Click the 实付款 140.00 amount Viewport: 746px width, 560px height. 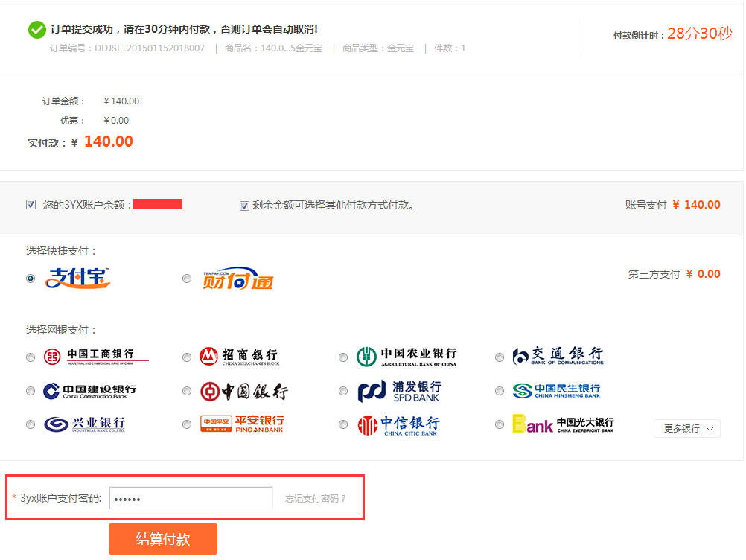109,141
